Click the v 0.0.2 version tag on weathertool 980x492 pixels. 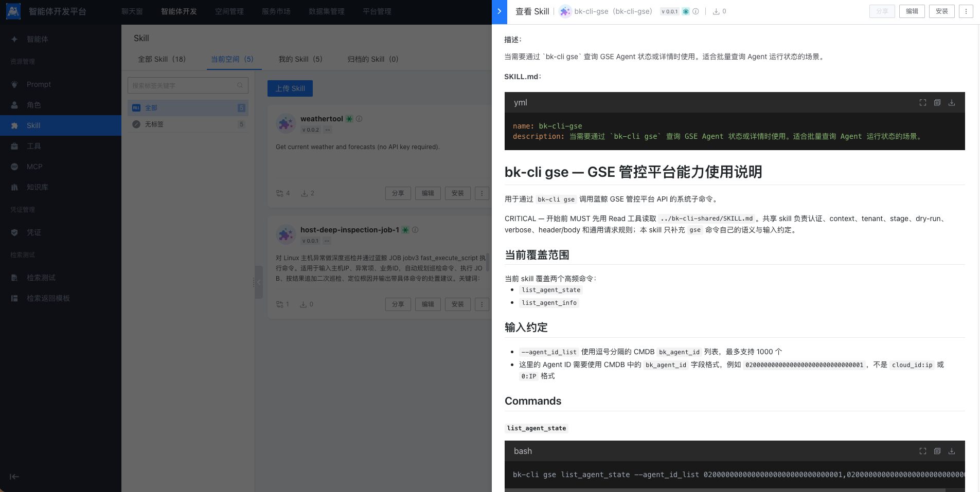point(311,130)
